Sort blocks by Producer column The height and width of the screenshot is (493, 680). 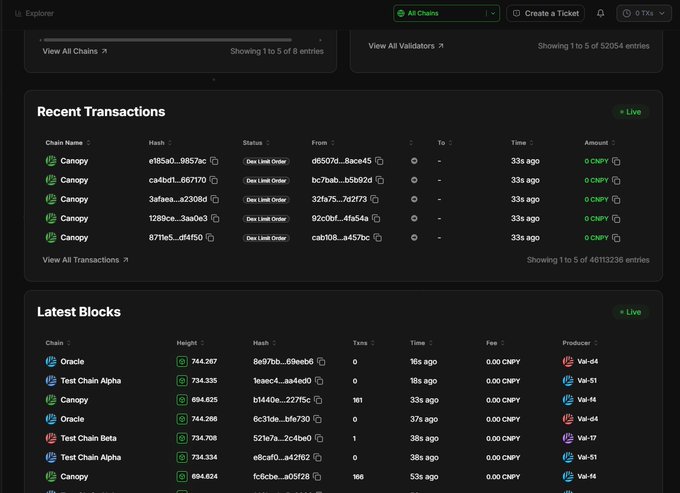pos(580,343)
